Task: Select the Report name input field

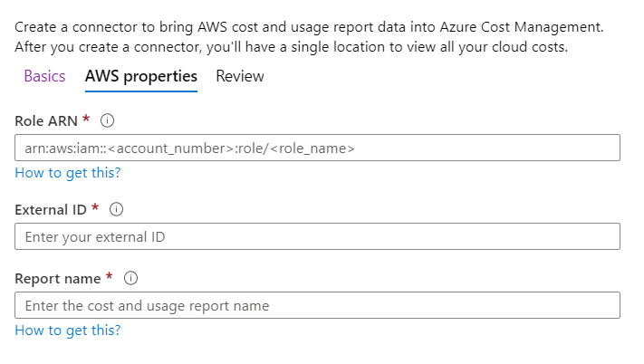Action: point(318,305)
